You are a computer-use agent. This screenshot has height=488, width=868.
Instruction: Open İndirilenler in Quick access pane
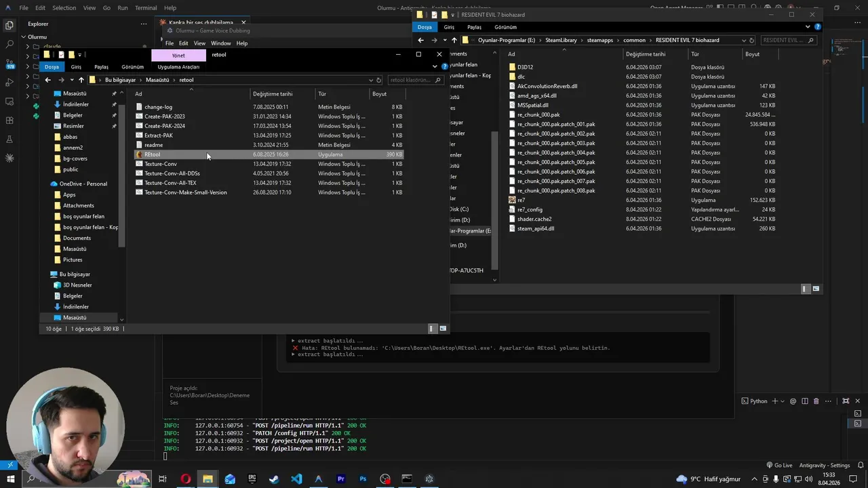[75, 104]
